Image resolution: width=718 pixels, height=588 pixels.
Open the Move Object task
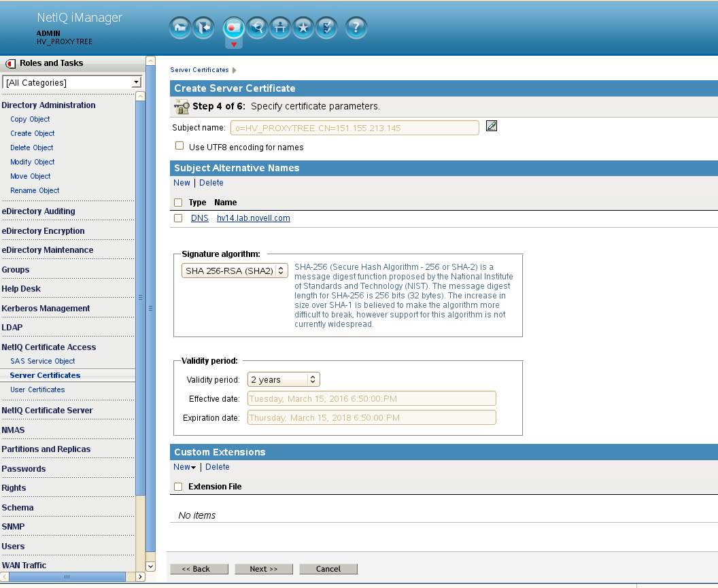(30, 176)
